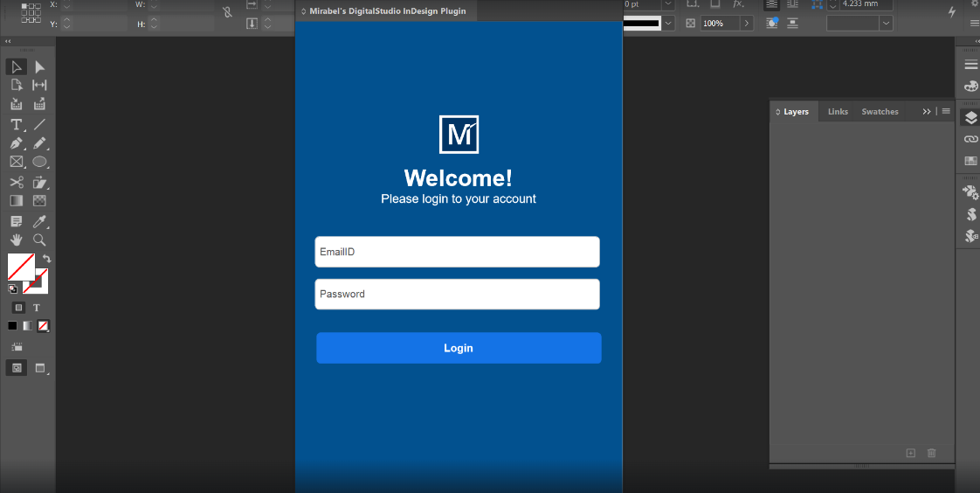The height and width of the screenshot is (493, 980).
Task: Open the control bar menu at far right
Action: tap(975, 23)
